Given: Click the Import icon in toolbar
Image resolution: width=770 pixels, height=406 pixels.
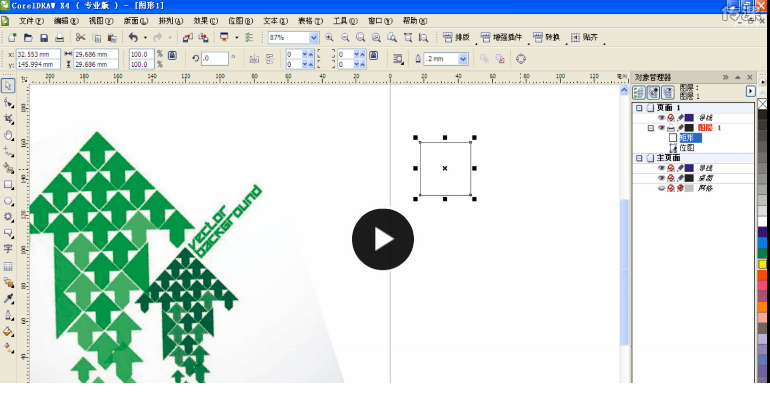Looking at the screenshot, I should pos(187,37).
